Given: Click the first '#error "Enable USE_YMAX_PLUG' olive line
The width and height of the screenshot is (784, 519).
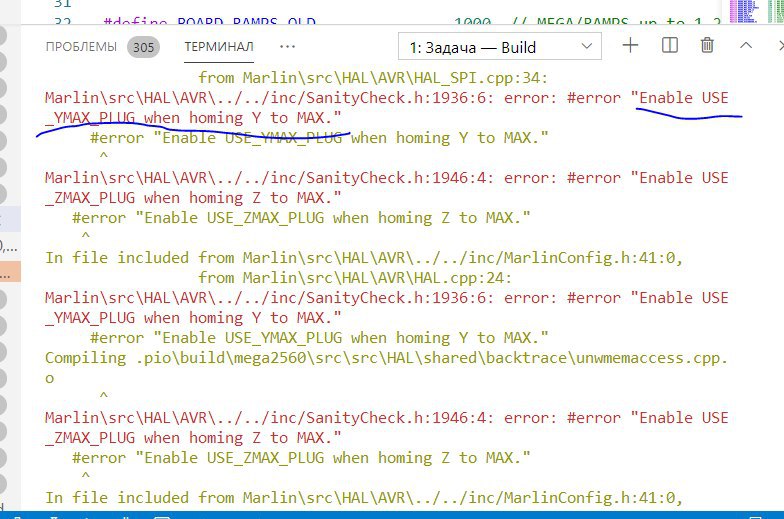Looking at the screenshot, I should (x=318, y=138).
